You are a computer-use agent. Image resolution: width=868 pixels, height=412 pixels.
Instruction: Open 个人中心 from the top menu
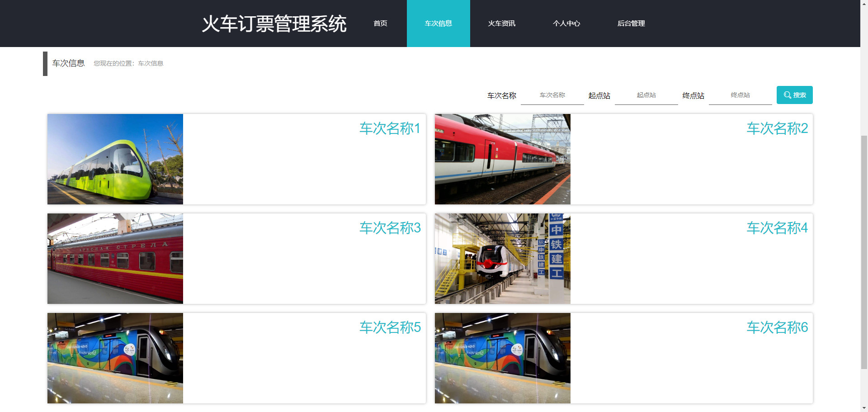pos(566,24)
